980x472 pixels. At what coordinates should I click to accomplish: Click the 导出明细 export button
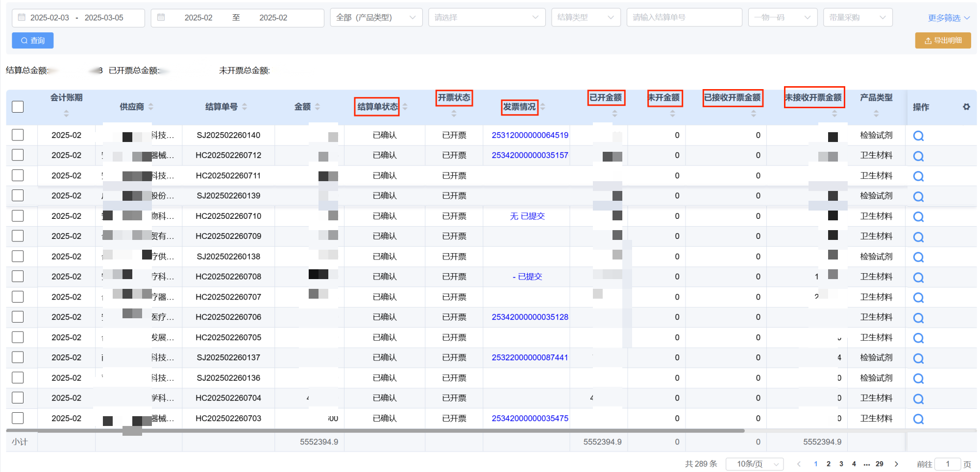click(943, 41)
